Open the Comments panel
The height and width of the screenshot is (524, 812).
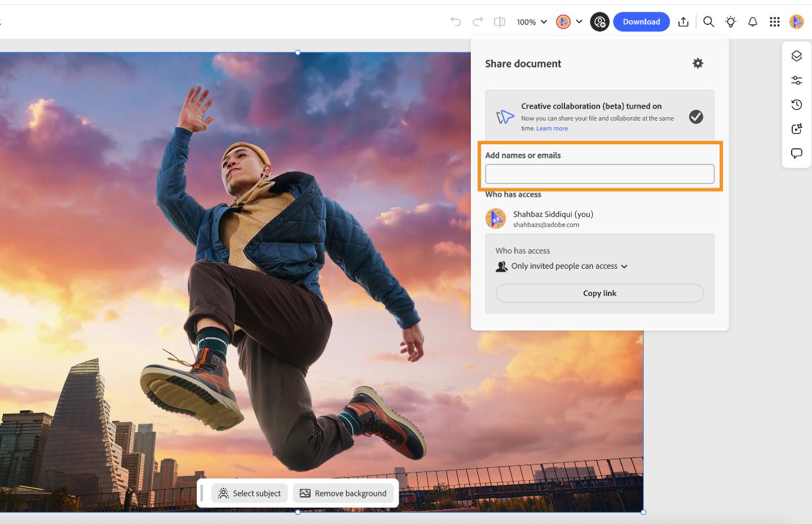pos(796,153)
